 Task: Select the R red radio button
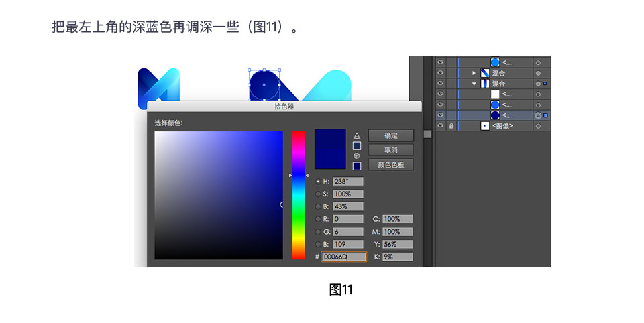coord(318,219)
